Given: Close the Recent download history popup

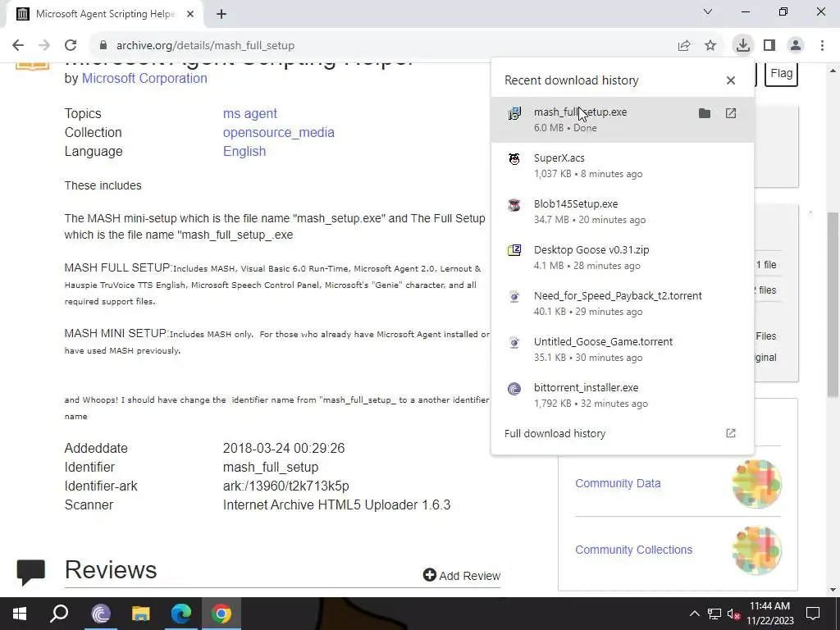Looking at the screenshot, I should click(x=731, y=80).
